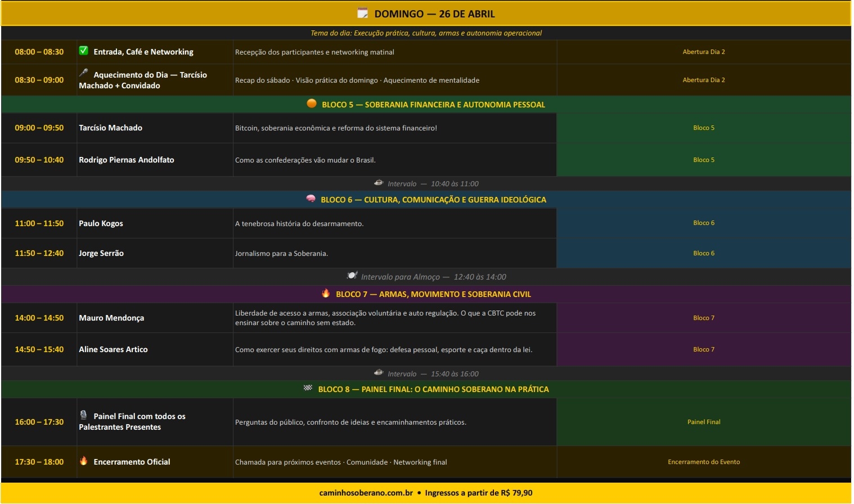Viewport: 854px width, 504px height.
Task: Select the 'DOMINGO — 26 DE ABRIL' title
Action: click(x=435, y=13)
